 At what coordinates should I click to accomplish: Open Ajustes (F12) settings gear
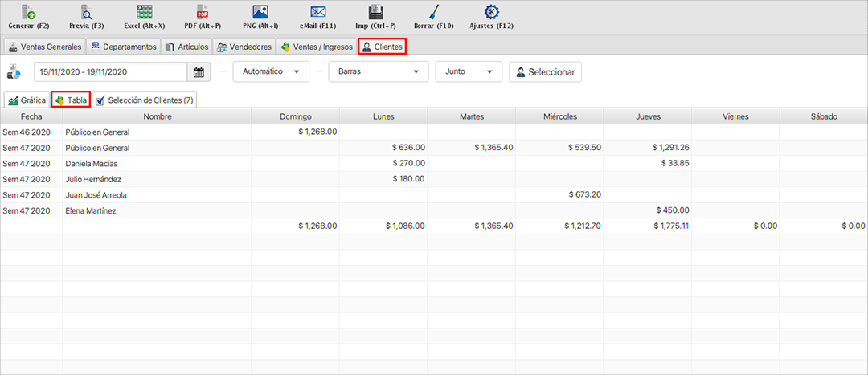coord(491,13)
